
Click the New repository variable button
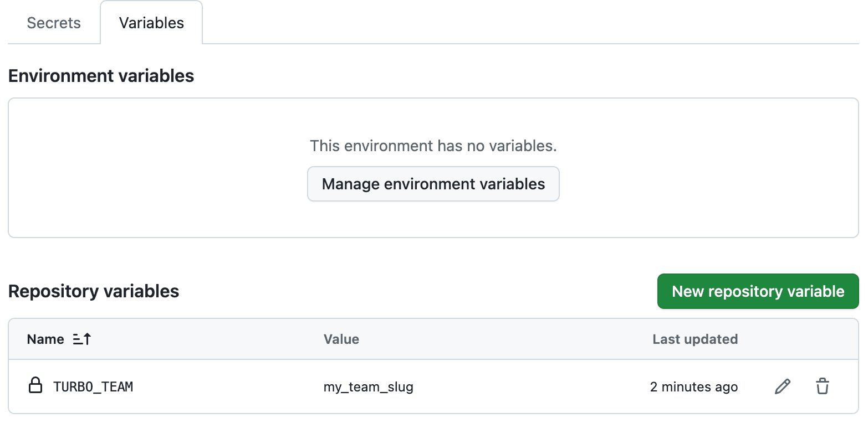click(758, 291)
